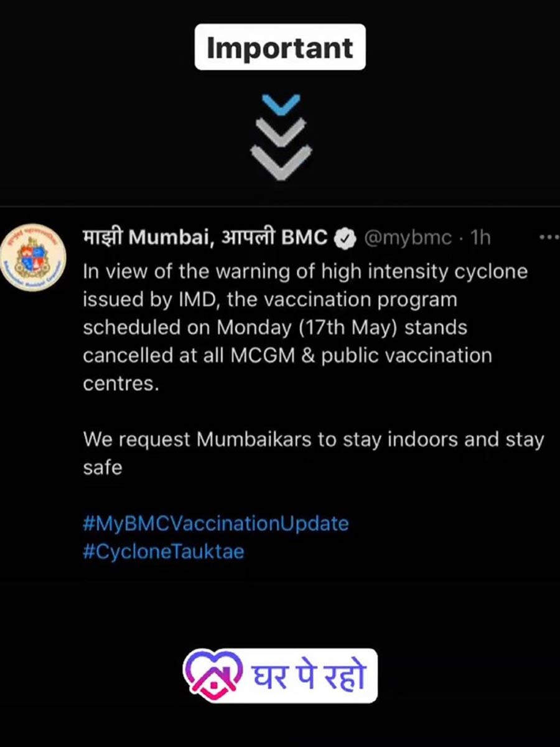Open the माझी Mumbai, आपली BMC account name
Viewport: 560px width, 747px height.
pos(205,238)
